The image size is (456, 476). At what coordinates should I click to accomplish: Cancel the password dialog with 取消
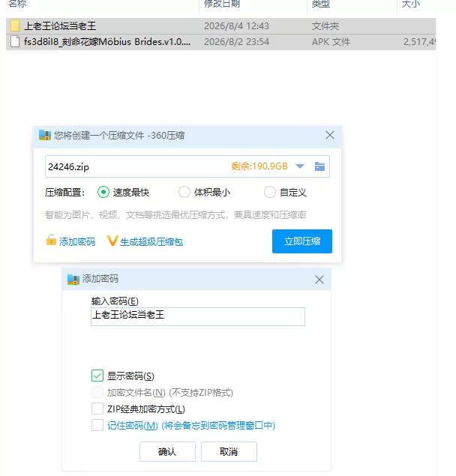[229, 452]
